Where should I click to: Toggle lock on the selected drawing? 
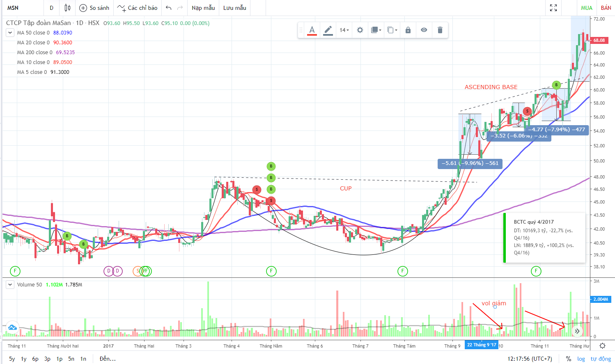coord(408,30)
